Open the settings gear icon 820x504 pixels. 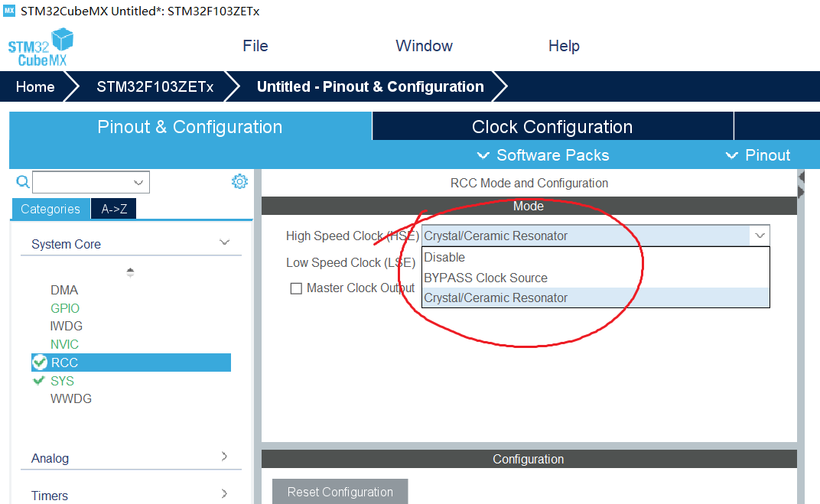coord(239,181)
